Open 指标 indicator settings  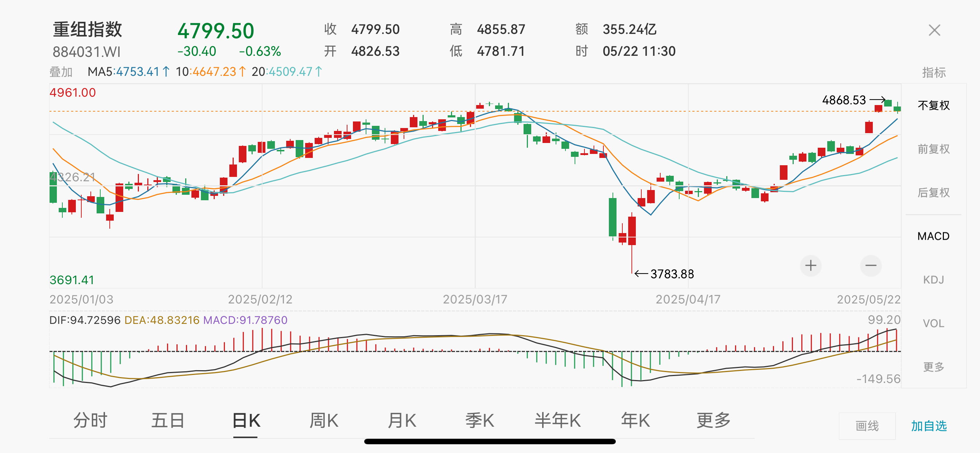(934, 72)
